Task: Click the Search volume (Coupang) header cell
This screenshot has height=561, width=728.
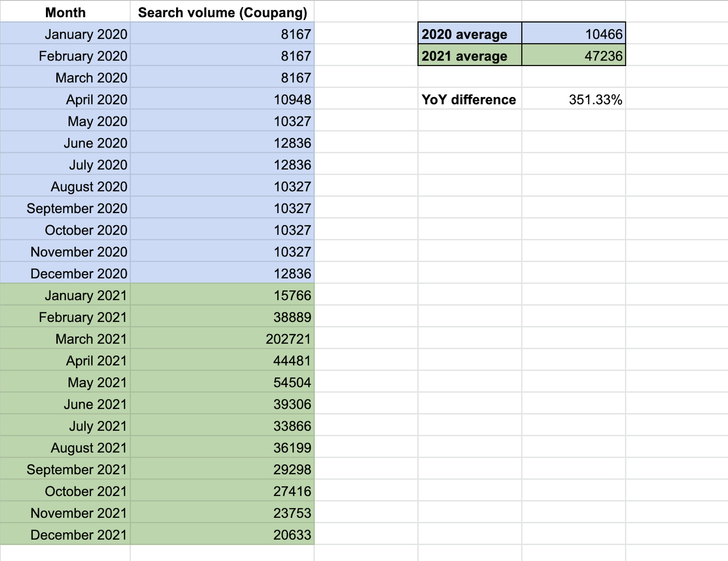Action: (222, 12)
